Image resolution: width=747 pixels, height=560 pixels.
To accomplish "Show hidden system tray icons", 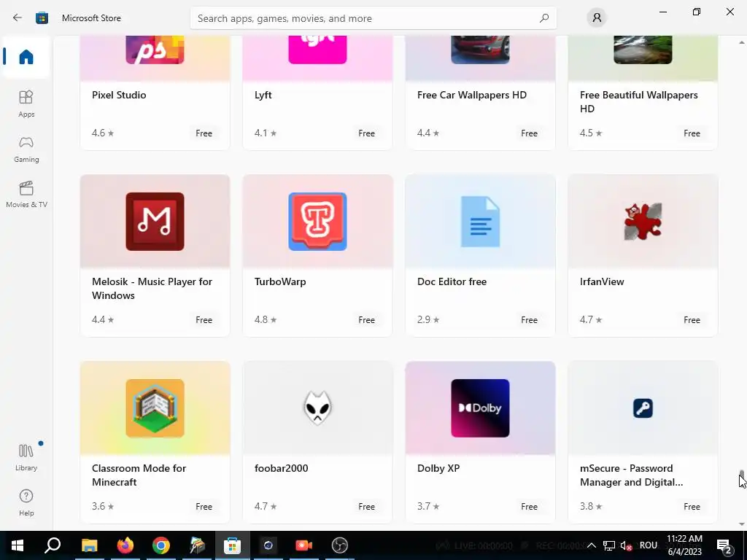I will [591, 545].
